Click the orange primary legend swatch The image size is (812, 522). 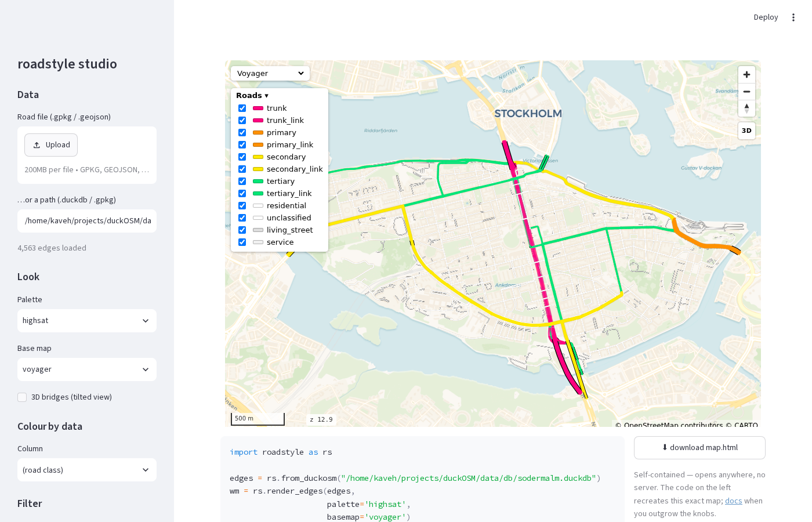point(258,133)
